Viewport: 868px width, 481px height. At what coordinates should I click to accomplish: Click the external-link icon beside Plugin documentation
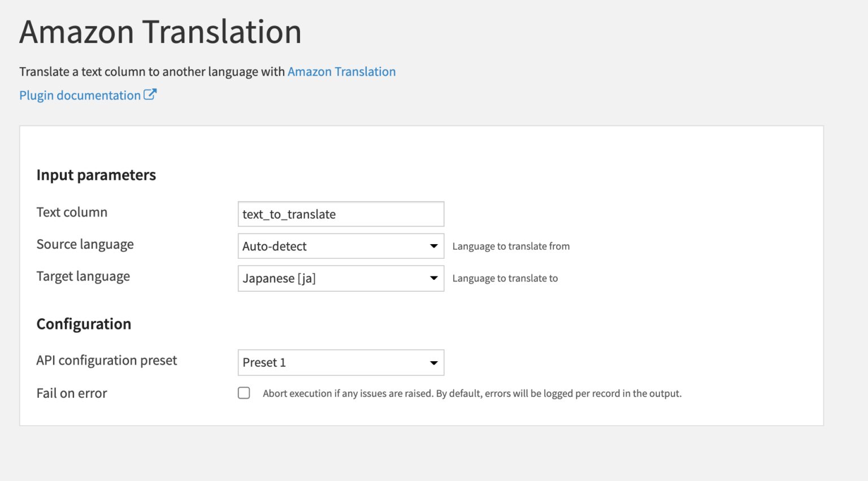click(150, 94)
